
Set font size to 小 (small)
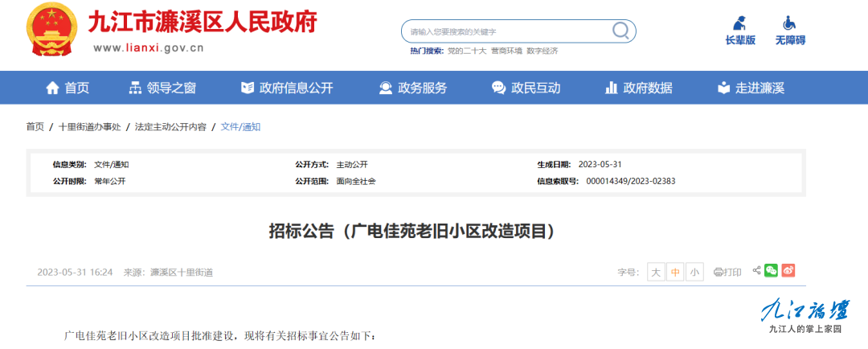pos(694,273)
